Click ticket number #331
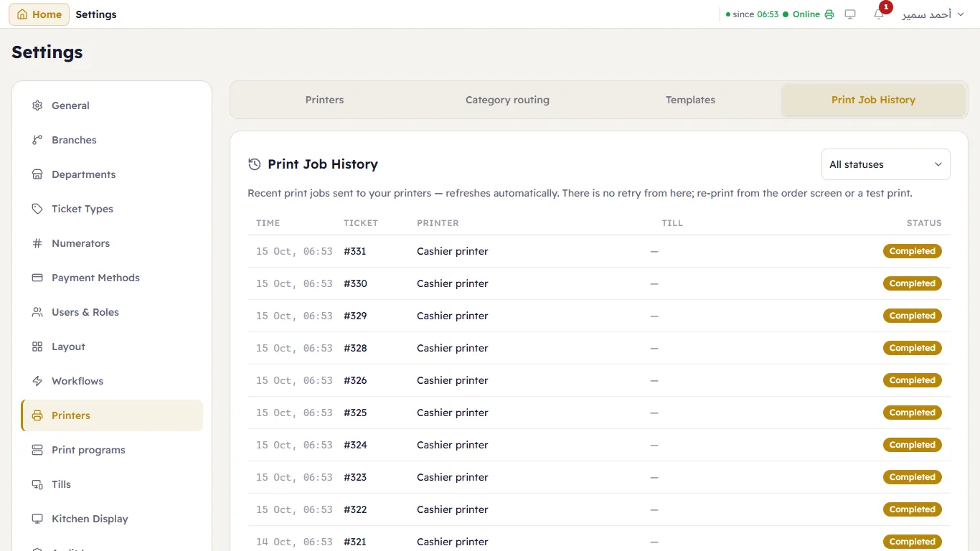Viewport: 980px width, 551px height. coord(355,251)
